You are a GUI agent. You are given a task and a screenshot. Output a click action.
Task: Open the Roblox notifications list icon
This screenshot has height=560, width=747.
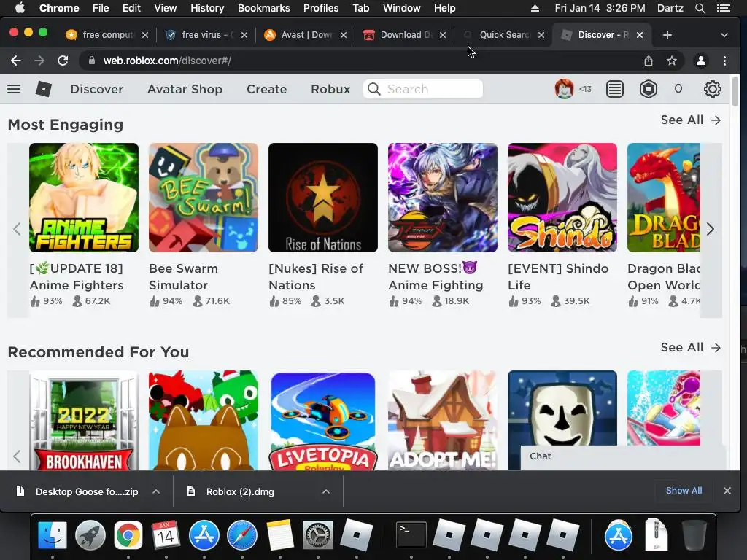[614, 89]
